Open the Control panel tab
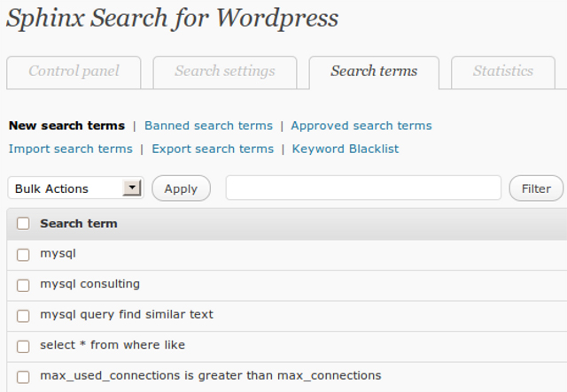The width and height of the screenshot is (567, 392). 74,72
